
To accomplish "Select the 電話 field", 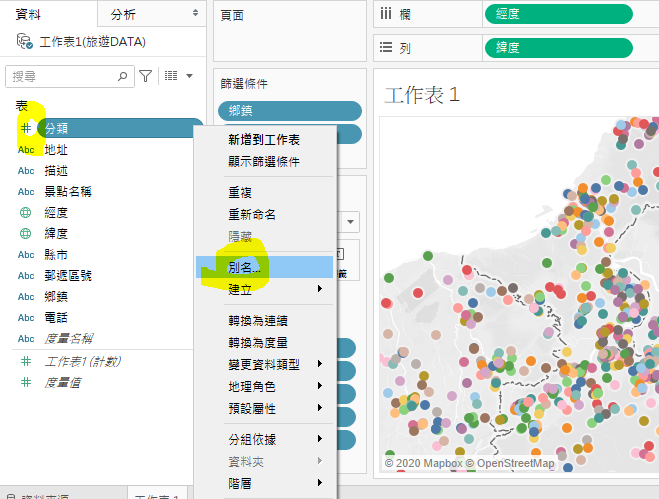I will pos(56,318).
